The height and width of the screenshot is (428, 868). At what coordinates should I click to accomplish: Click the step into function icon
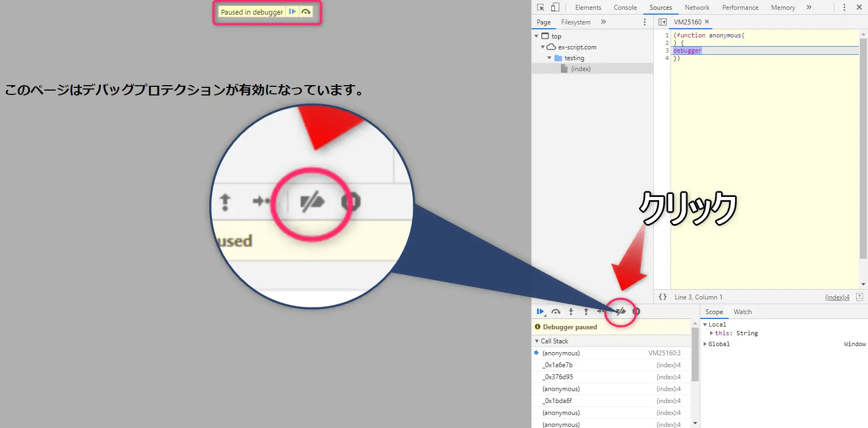click(x=571, y=311)
